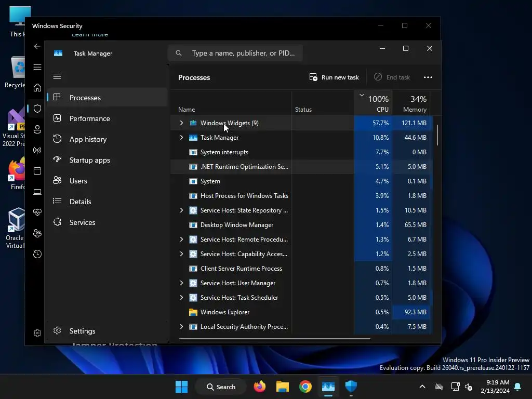Screen dimensions: 532x399
Task: Open File Explorer from the taskbar
Action: coord(282,387)
